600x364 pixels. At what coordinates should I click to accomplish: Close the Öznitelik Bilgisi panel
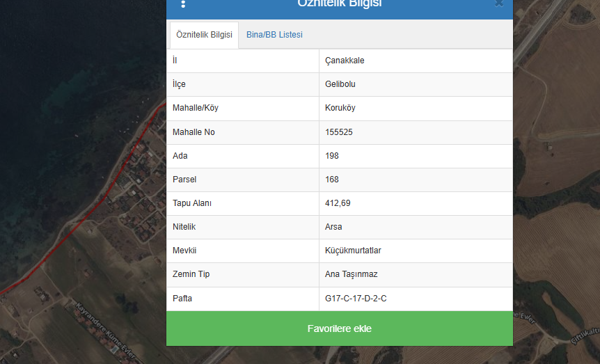498,3
